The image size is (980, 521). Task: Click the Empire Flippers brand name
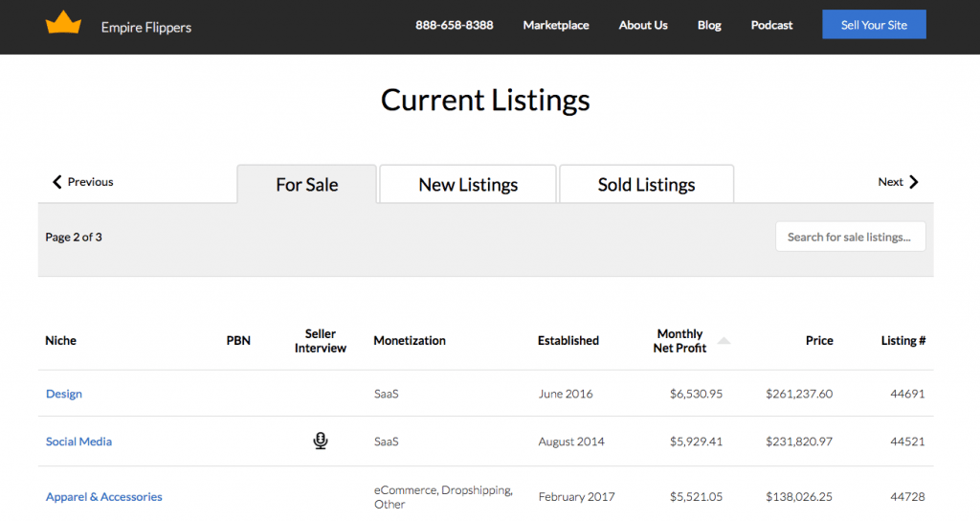click(146, 28)
